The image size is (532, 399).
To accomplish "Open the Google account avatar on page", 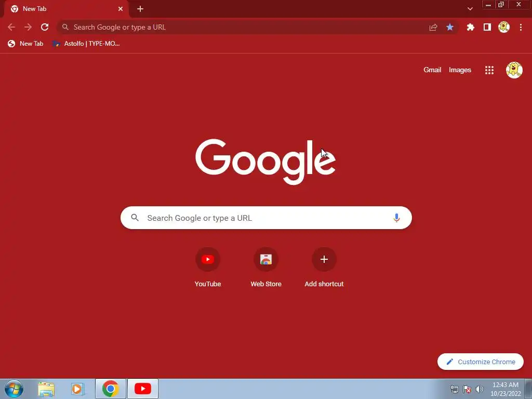I will pos(514,70).
